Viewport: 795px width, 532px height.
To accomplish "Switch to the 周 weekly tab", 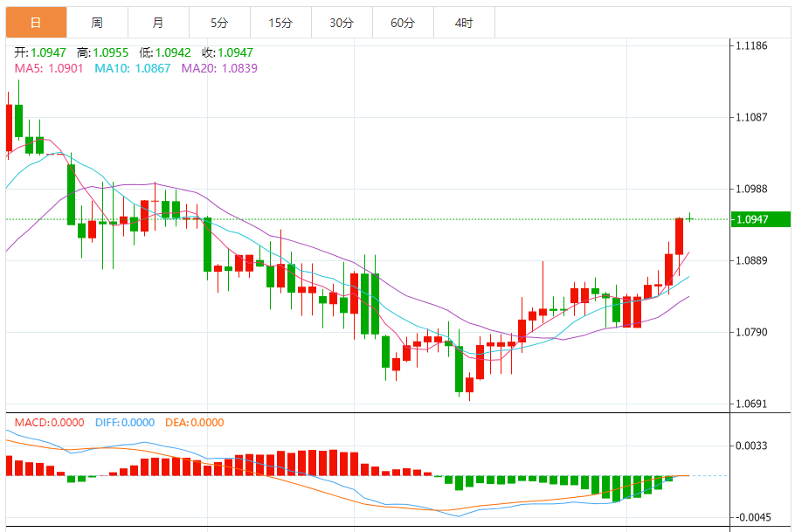I will [x=97, y=23].
